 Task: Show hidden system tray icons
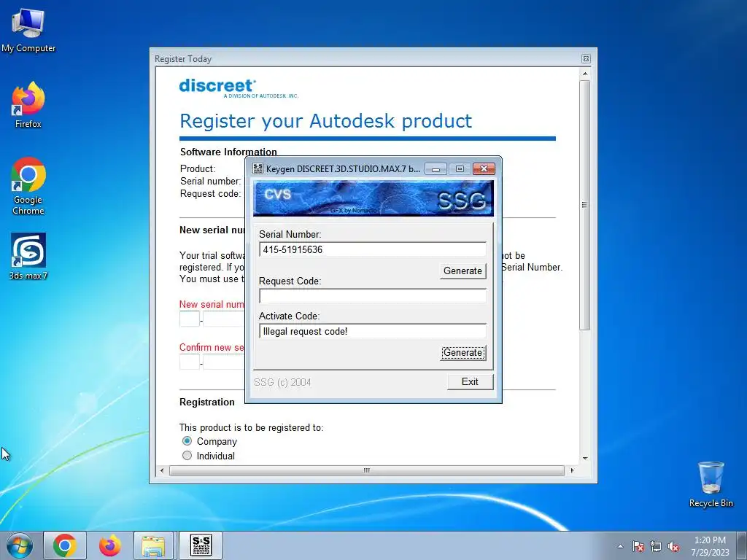[x=620, y=546]
